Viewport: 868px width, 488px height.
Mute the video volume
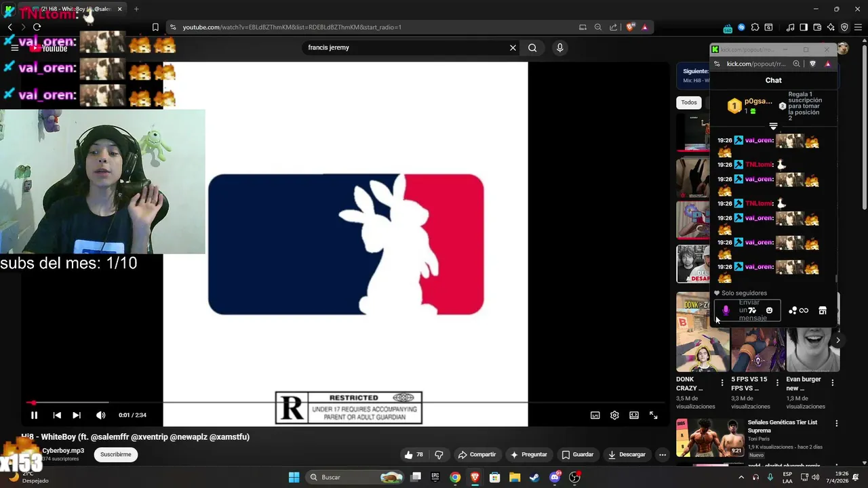click(x=100, y=415)
